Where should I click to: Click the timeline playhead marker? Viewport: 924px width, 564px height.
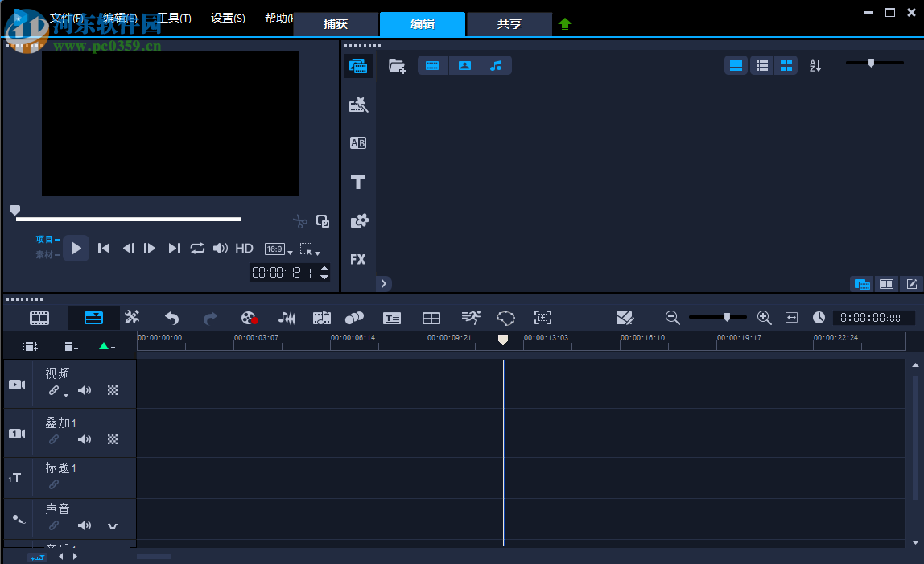click(x=503, y=340)
